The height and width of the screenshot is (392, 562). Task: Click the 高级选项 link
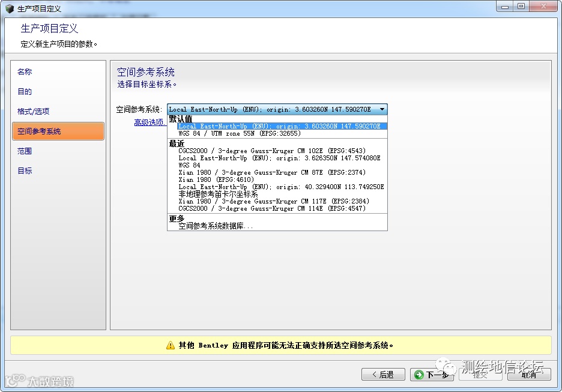(x=150, y=122)
